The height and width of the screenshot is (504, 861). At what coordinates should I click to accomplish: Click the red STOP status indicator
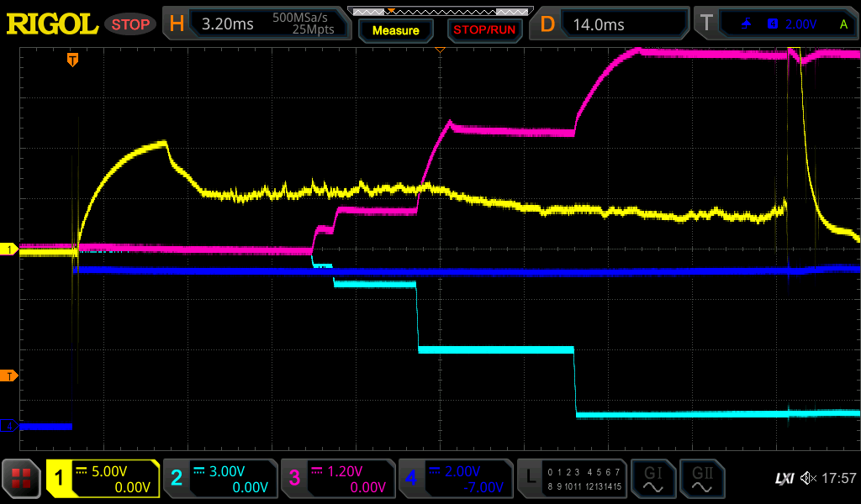point(130,24)
